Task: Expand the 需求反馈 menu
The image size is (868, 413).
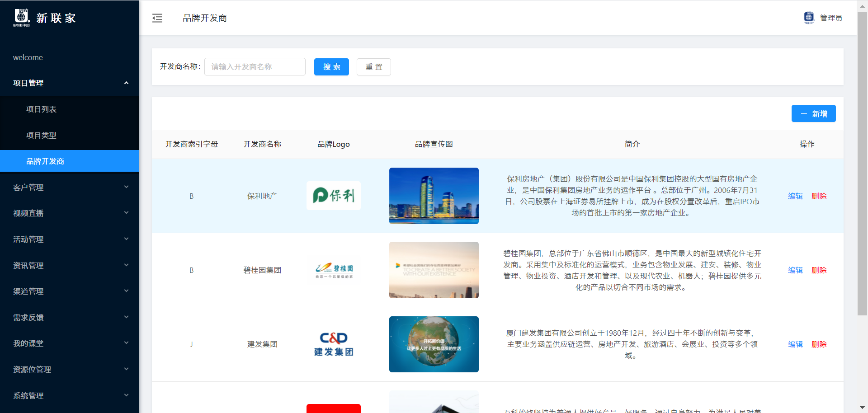Action: (x=69, y=317)
